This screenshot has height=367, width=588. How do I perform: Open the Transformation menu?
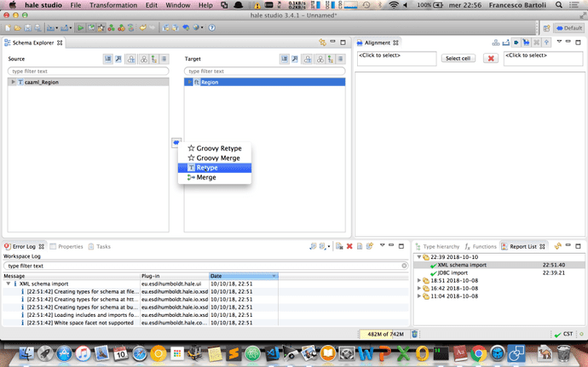112,5
